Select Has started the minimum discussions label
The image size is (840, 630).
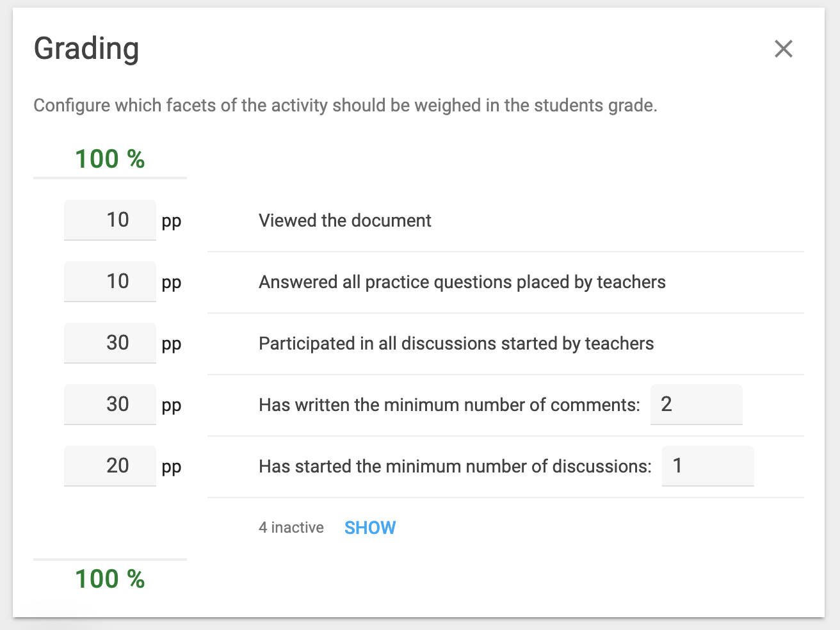(x=455, y=466)
